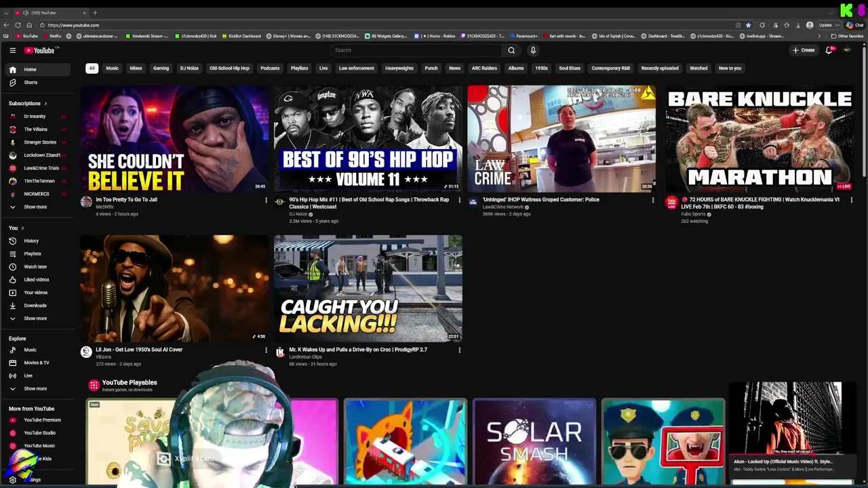868x488 pixels.
Task: Open Solar Smash playable game
Action: (x=534, y=441)
